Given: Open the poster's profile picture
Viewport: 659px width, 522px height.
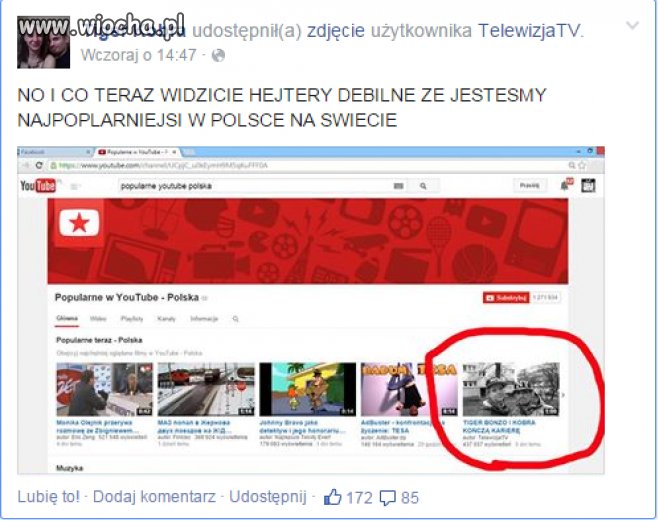Looking at the screenshot, I should [43, 42].
